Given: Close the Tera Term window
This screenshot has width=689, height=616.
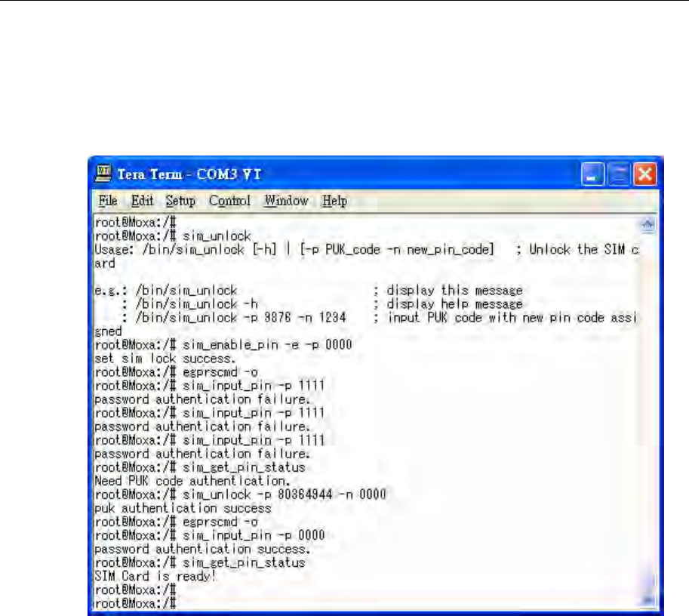Looking at the screenshot, I should click(x=645, y=174).
